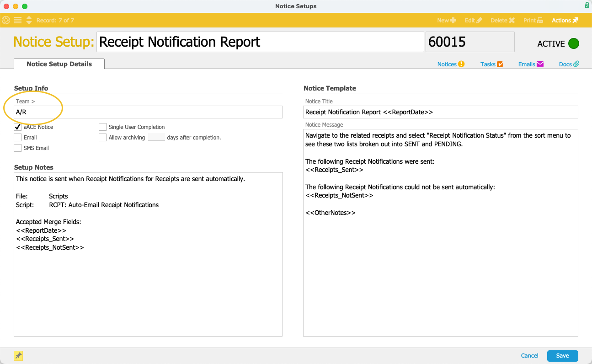
Task: Click the Edit pencil button
Action: [x=473, y=20]
